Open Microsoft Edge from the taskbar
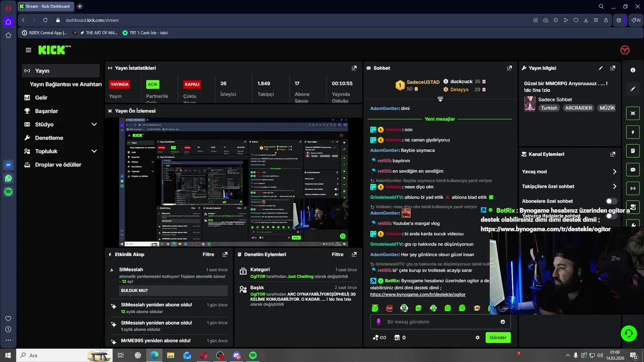Screen dimensions: 644x362 [154, 355]
